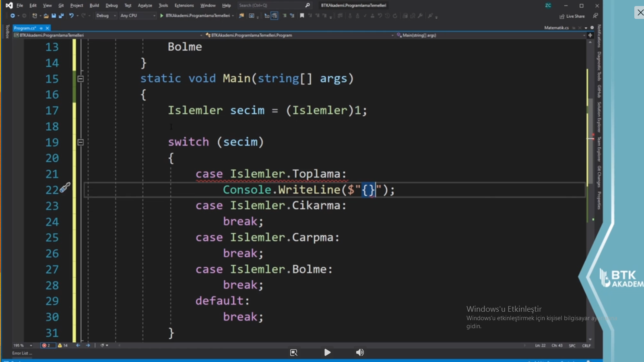Open the Debug menu
Screen dimensions: 644x362
pos(111,5)
